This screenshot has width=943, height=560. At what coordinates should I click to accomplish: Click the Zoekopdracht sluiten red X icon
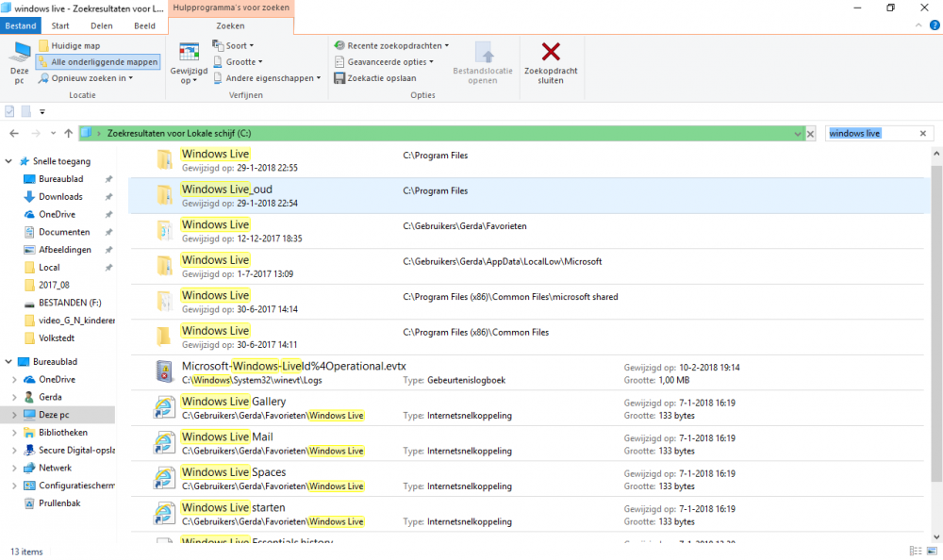click(x=551, y=52)
